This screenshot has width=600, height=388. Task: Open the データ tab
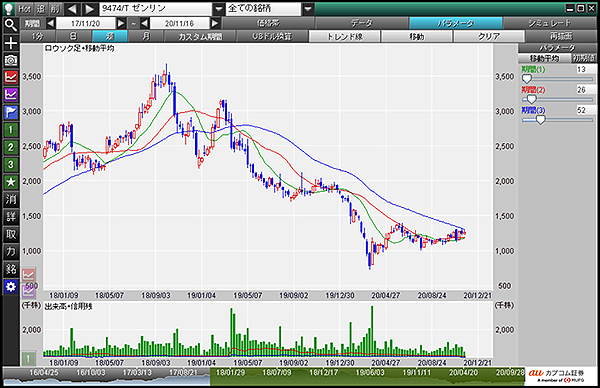tap(362, 23)
